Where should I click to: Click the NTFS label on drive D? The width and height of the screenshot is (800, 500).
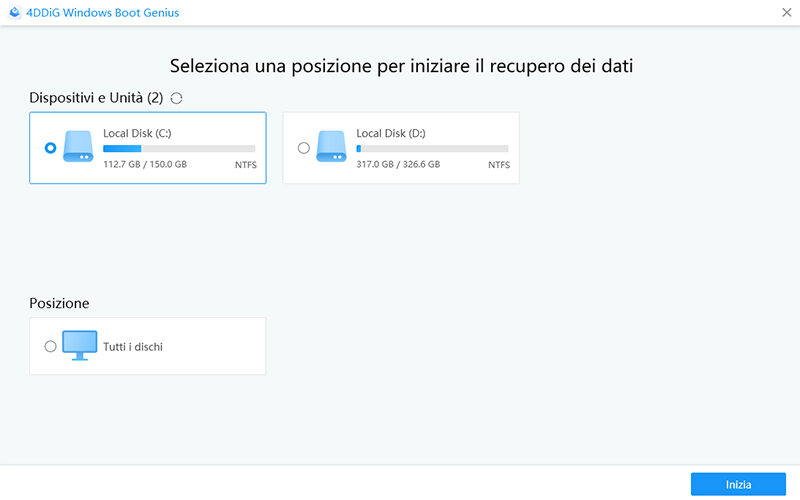498,164
